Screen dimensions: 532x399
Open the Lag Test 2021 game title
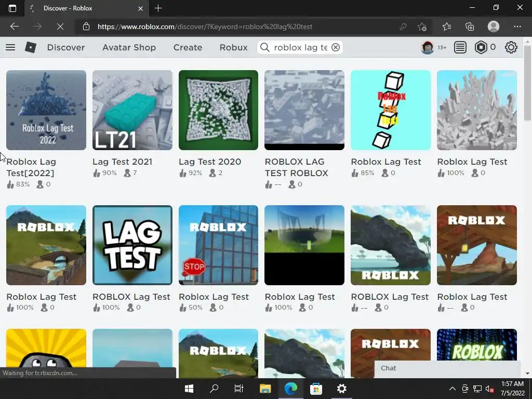pyautogui.click(x=122, y=162)
